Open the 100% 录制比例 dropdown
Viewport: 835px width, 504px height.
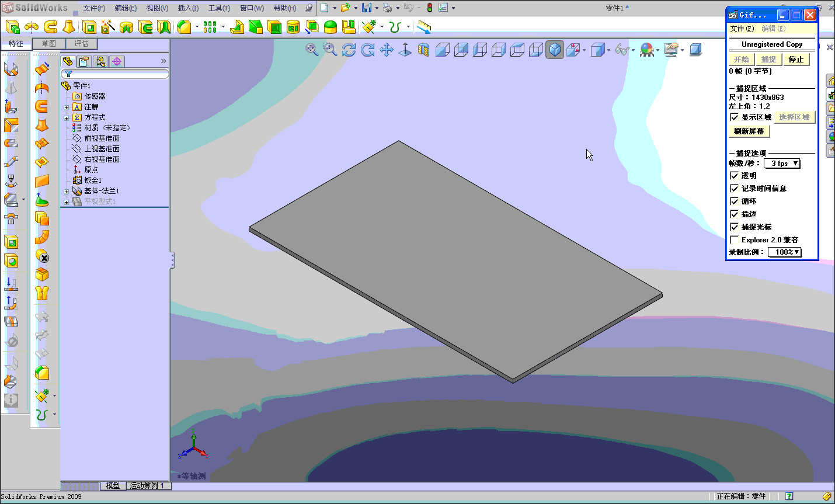pyautogui.click(x=784, y=252)
